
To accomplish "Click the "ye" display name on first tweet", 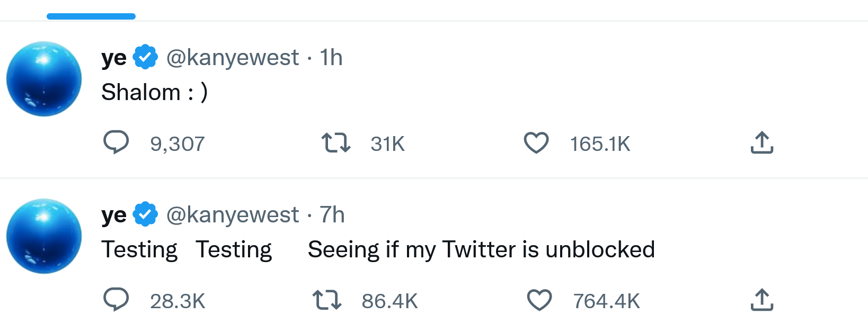I will pyautogui.click(x=114, y=57).
